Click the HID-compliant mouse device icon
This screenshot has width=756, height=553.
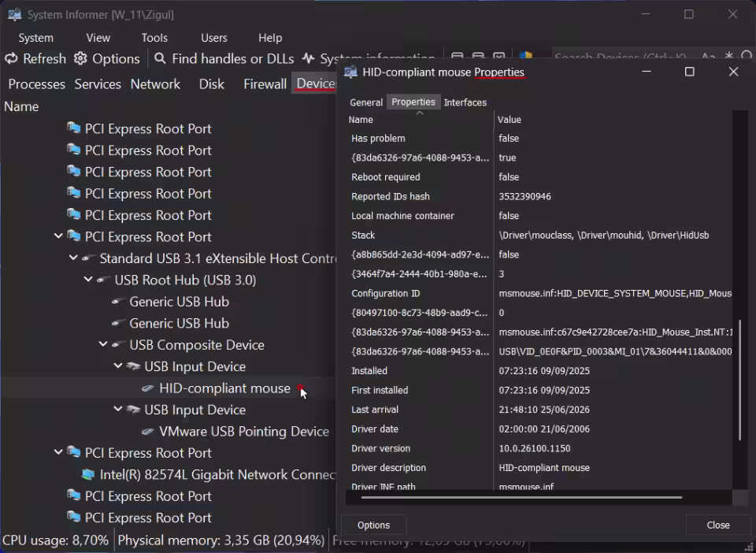(x=147, y=388)
